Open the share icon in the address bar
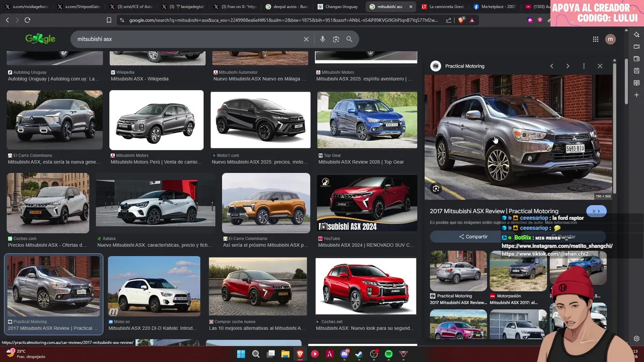Screen dimensions: 644x362 pyautogui.click(x=449, y=20)
